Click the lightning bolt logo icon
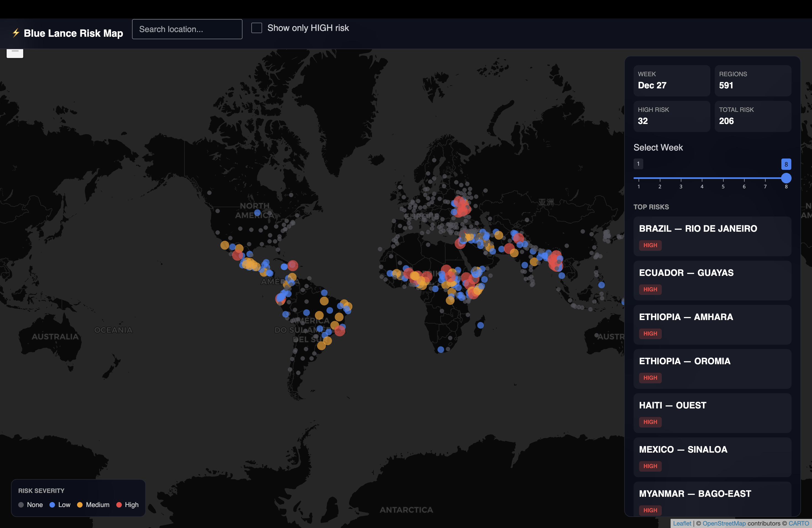 [16, 33]
